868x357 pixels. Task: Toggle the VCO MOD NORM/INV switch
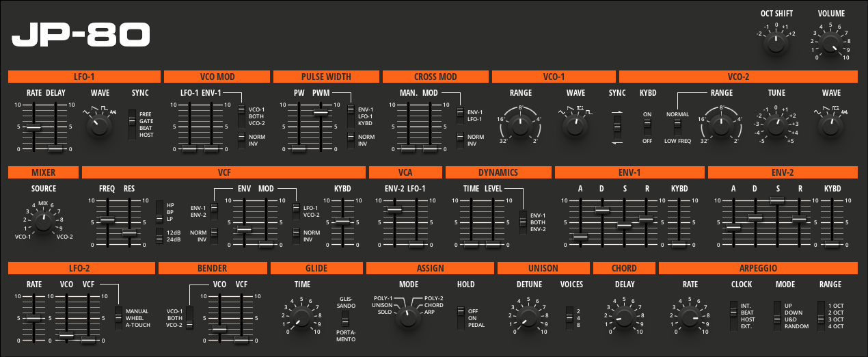pyautogui.click(x=241, y=140)
